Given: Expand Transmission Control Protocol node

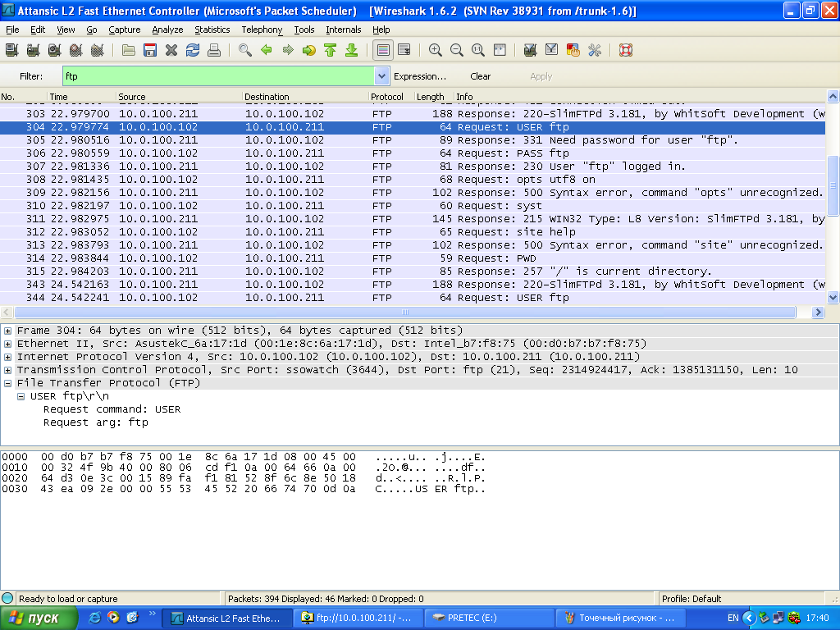Looking at the screenshot, I should (7, 370).
